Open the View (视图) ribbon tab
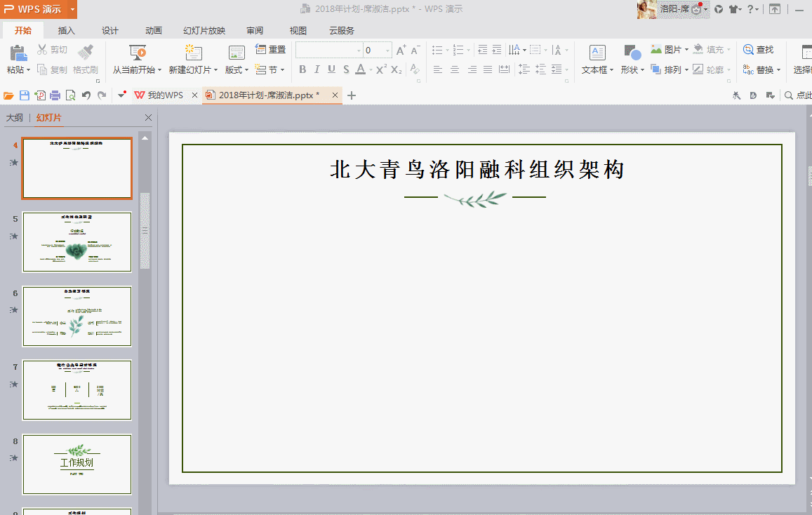The width and height of the screenshot is (812, 515). [x=298, y=31]
